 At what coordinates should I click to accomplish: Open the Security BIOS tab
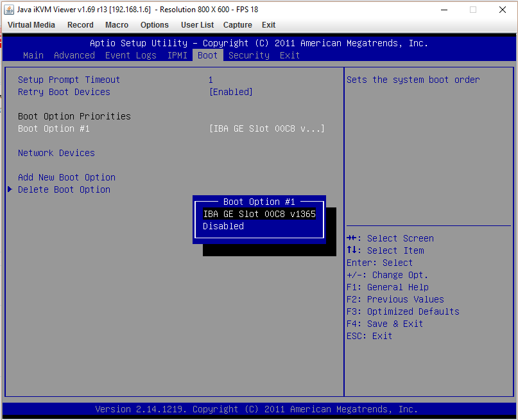249,55
